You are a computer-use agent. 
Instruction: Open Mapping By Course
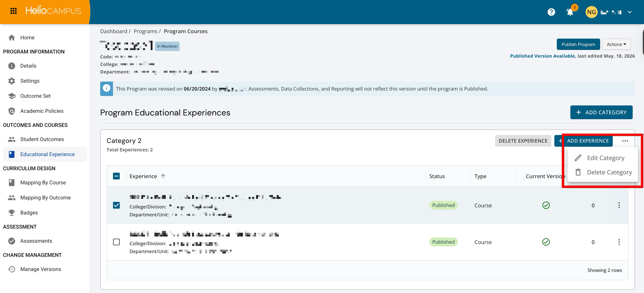coord(43,182)
